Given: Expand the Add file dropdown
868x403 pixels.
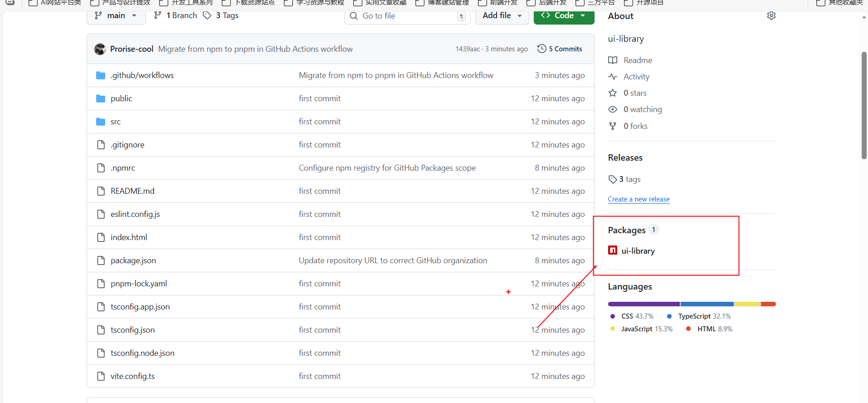Looking at the screenshot, I should (502, 16).
